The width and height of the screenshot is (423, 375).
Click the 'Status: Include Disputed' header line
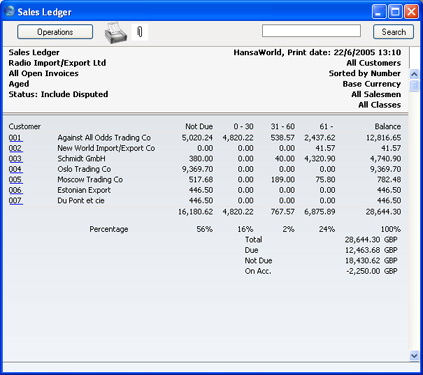coord(58,94)
